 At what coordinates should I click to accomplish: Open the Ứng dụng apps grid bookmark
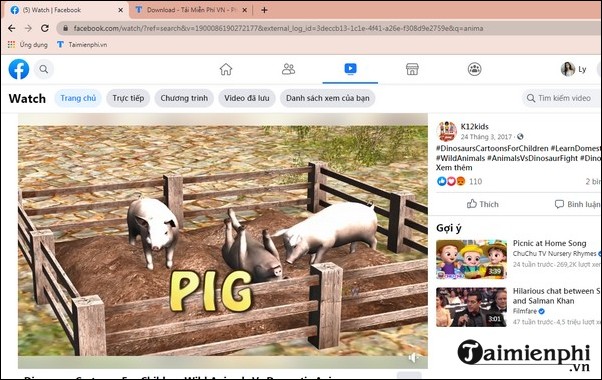tap(28, 45)
